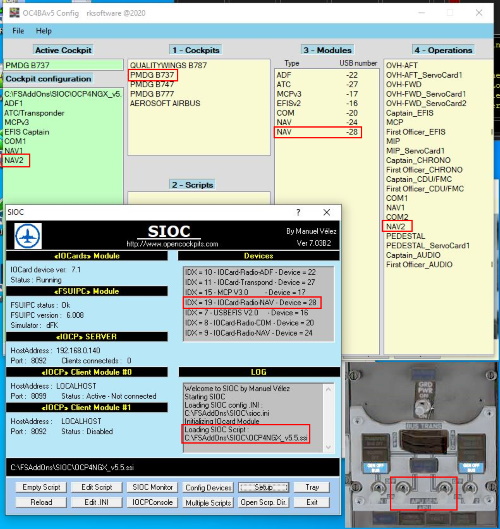Select ATC/Transponder in Cockpit configuration
This screenshot has height=529, width=500.
34,113
